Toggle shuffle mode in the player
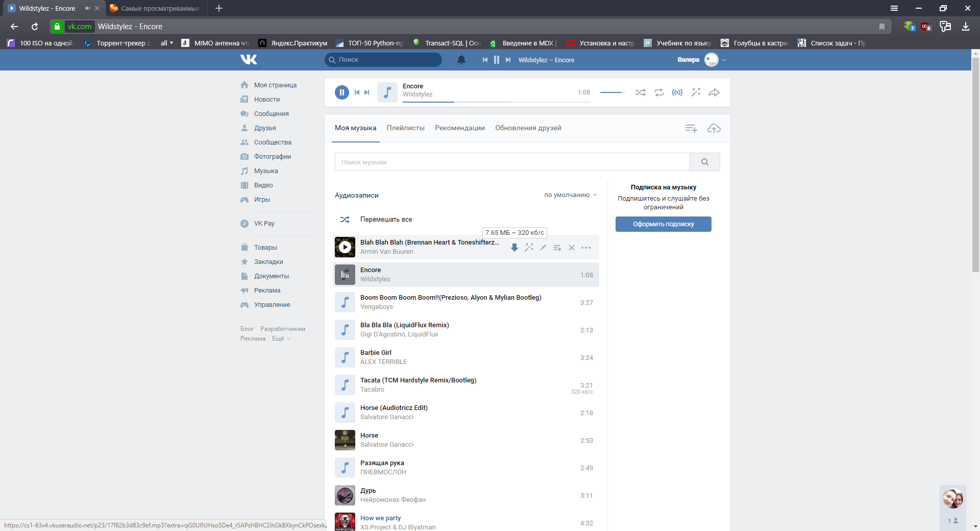The height and width of the screenshot is (531, 980). (x=640, y=92)
